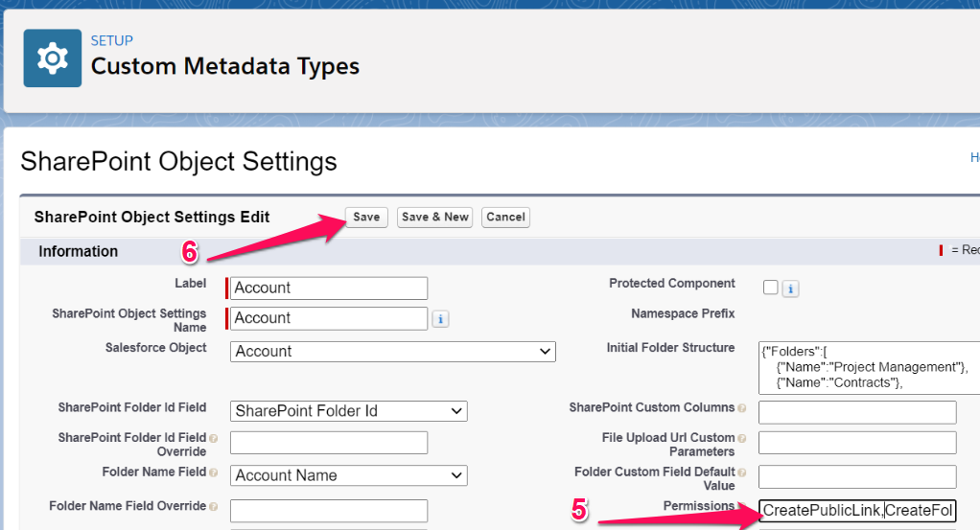Toggle the Protected Component checkbox
The height and width of the screenshot is (530, 980).
pyautogui.click(x=771, y=287)
